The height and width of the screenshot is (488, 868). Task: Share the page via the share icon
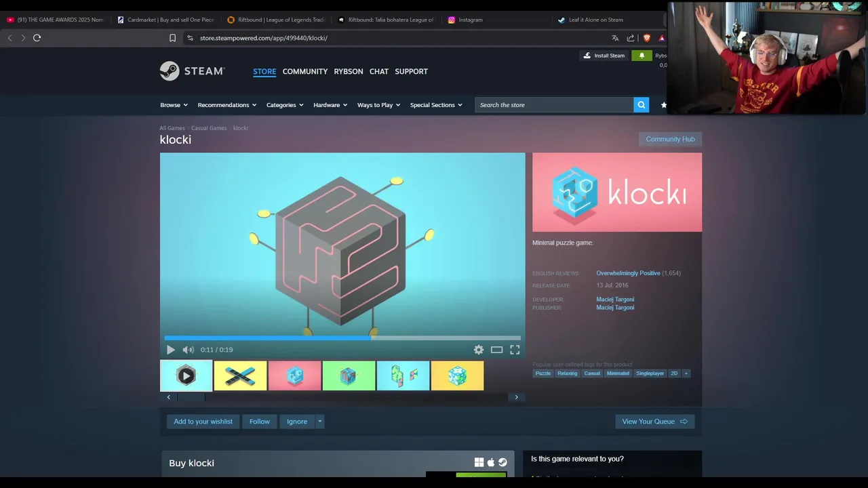coord(631,38)
